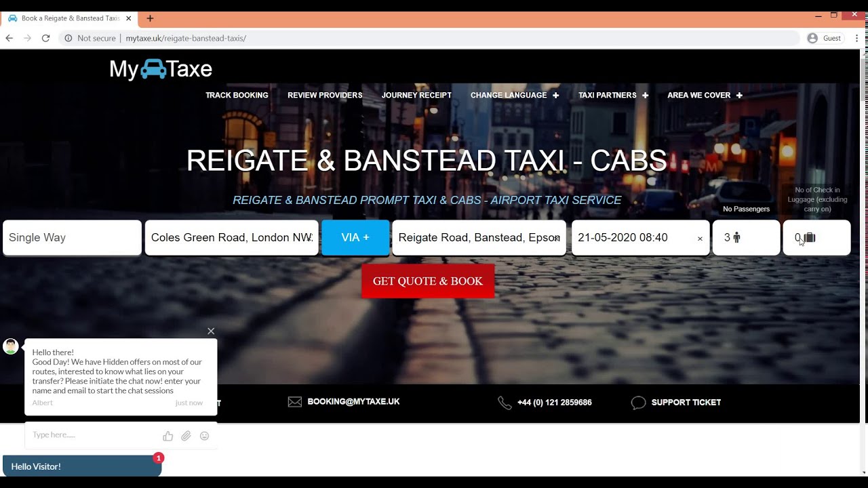Click the passenger person icon
The image size is (868, 488).
click(x=736, y=238)
